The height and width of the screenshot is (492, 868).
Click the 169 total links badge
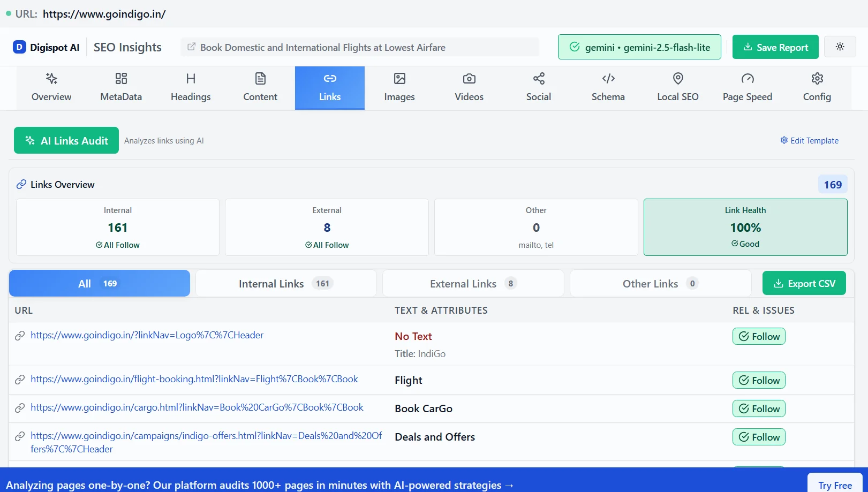point(833,185)
